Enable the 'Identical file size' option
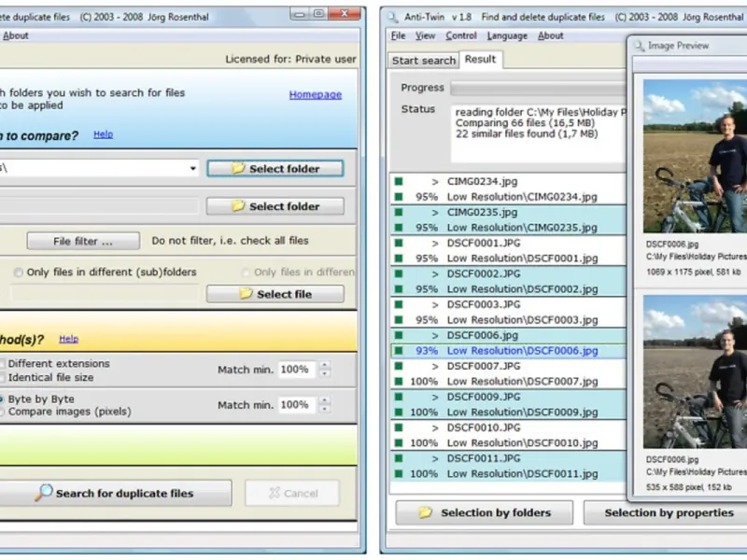Image resolution: width=747 pixels, height=560 pixels. pyautogui.click(x=2, y=378)
